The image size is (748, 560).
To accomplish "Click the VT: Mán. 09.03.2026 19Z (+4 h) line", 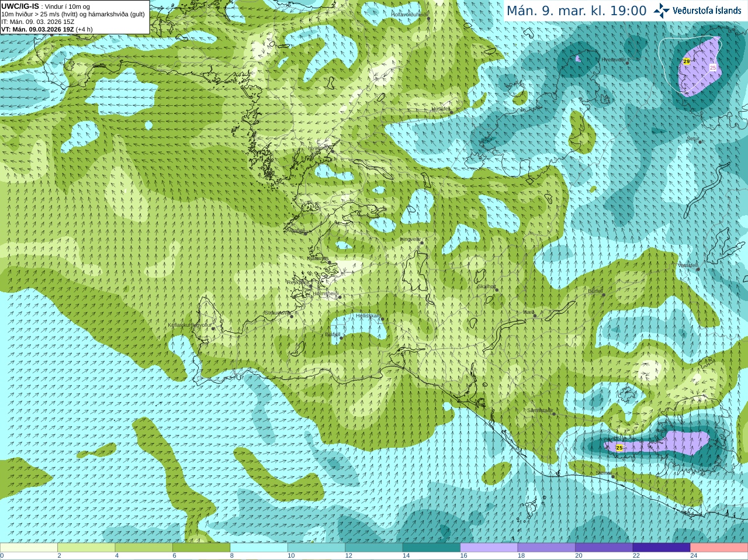I will 47,29.
